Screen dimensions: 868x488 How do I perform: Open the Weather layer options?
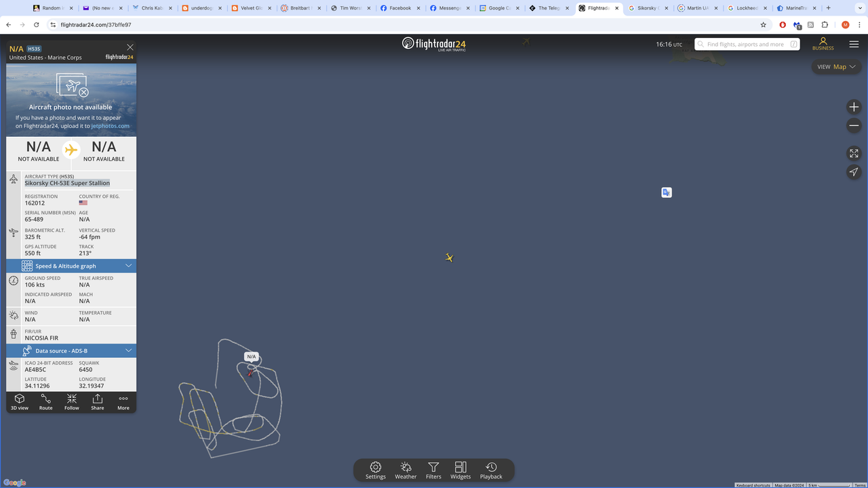pyautogui.click(x=406, y=470)
